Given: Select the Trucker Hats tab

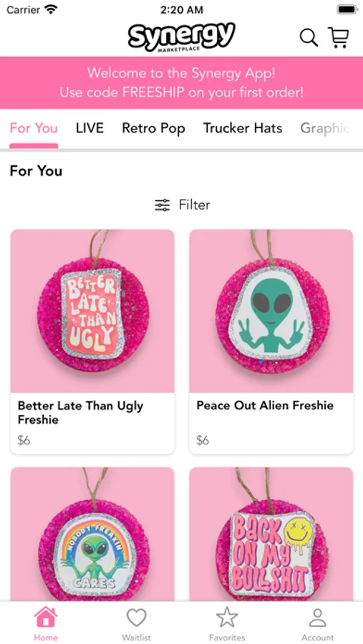Looking at the screenshot, I should click(x=243, y=128).
